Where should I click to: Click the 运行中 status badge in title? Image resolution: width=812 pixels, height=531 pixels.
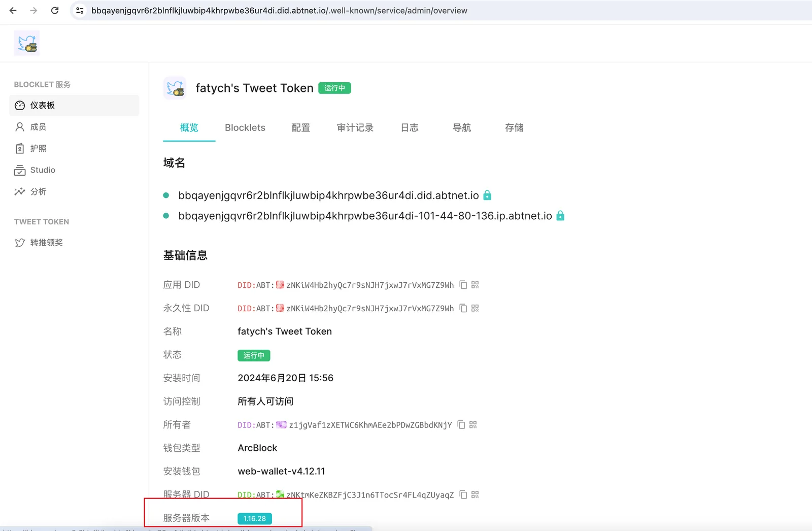(x=334, y=88)
